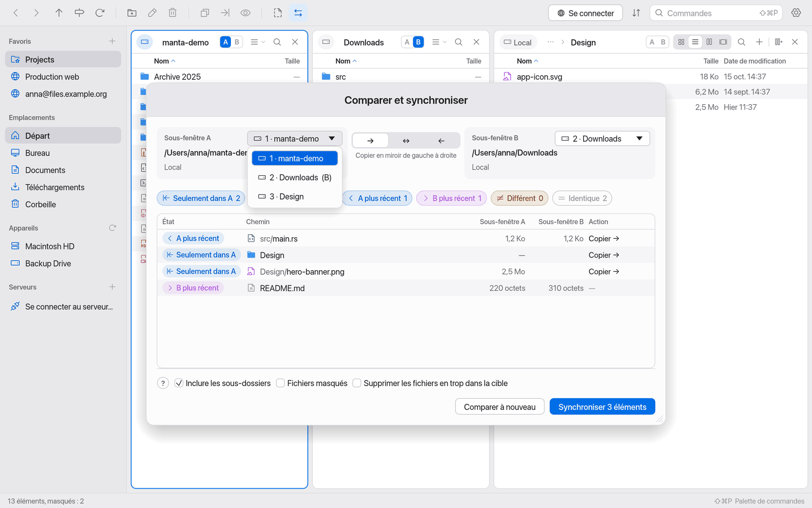Enable Fichiers masqués checkbox

coord(280,383)
